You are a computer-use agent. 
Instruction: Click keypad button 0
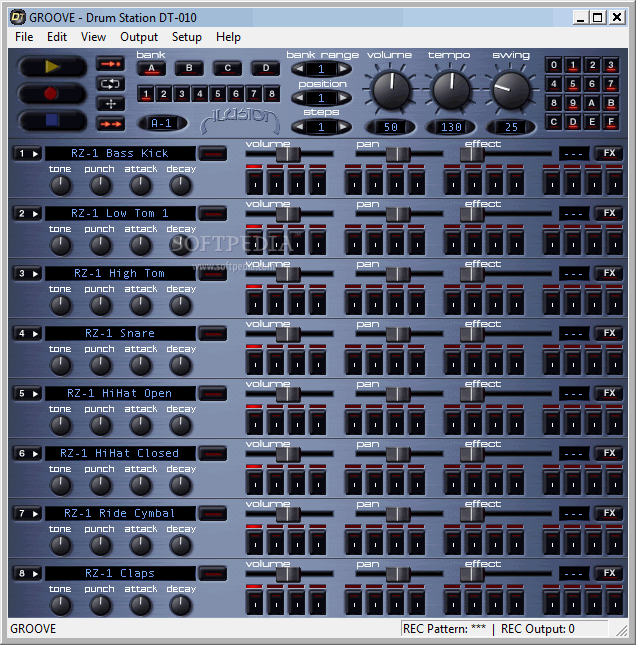coord(554,65)
